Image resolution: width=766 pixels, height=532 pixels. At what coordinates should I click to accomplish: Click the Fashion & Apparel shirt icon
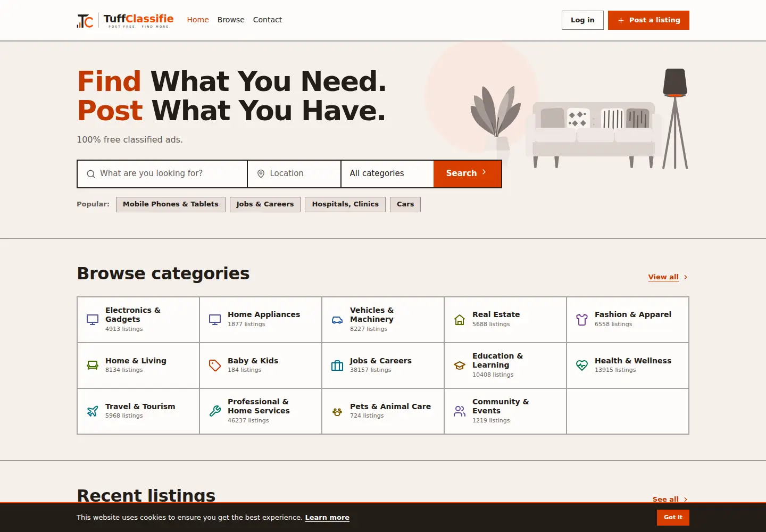(582, 320)
